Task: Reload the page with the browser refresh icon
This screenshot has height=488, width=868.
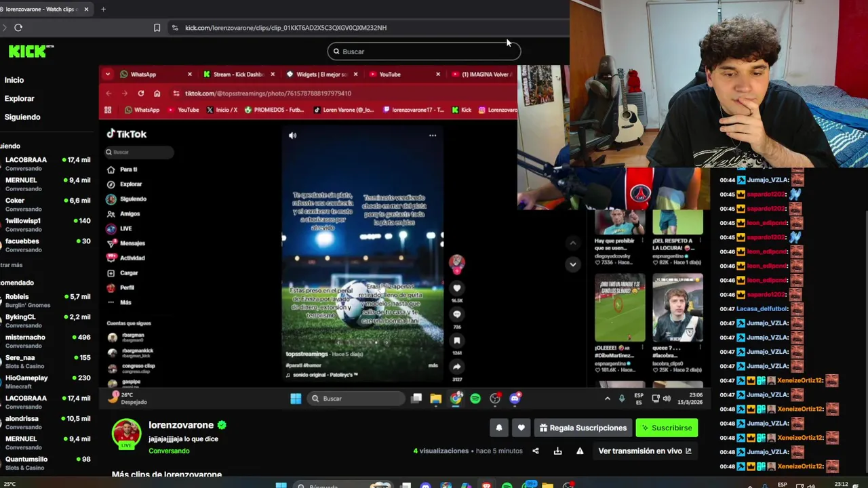Action: coord(18,28)
